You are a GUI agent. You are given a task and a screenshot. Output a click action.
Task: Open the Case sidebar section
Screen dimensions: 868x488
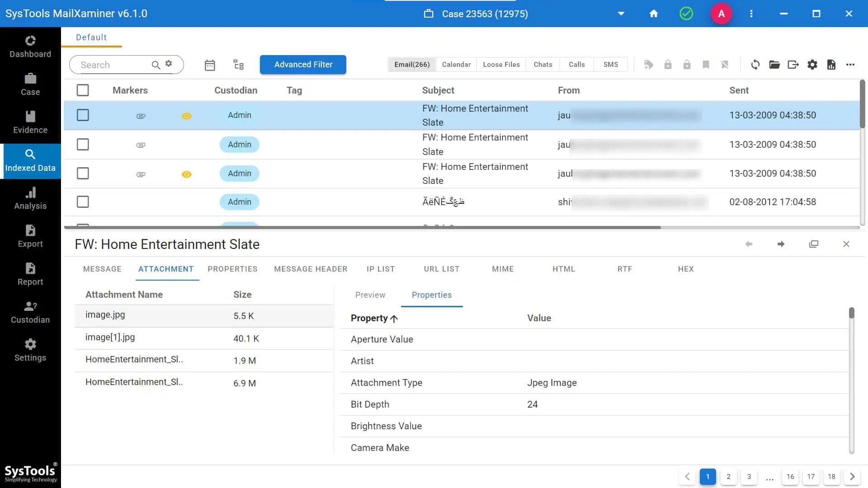point(30,85)
